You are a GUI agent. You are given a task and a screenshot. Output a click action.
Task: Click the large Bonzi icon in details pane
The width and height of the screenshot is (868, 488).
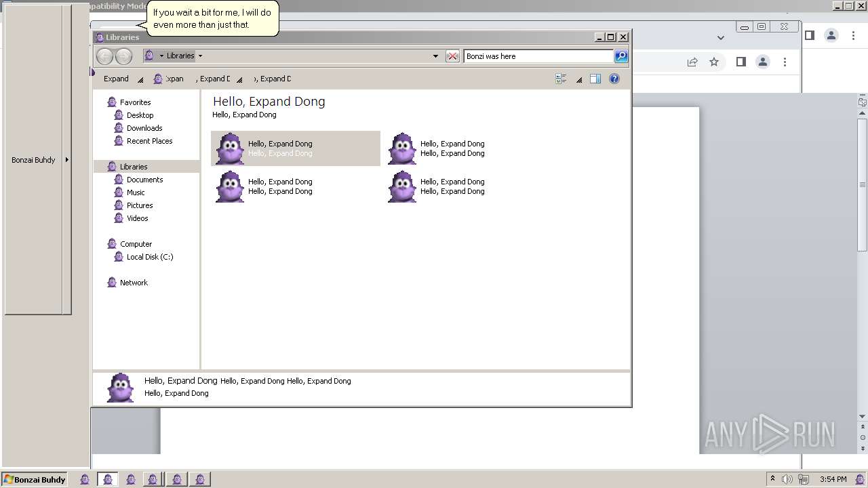pyautogui.click(x=121, y=388)
